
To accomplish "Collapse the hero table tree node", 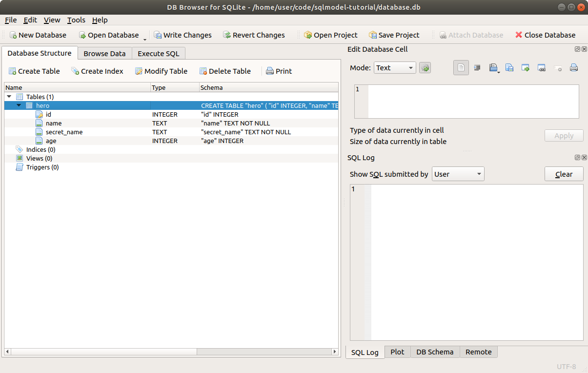I will [x=19, y=105].
